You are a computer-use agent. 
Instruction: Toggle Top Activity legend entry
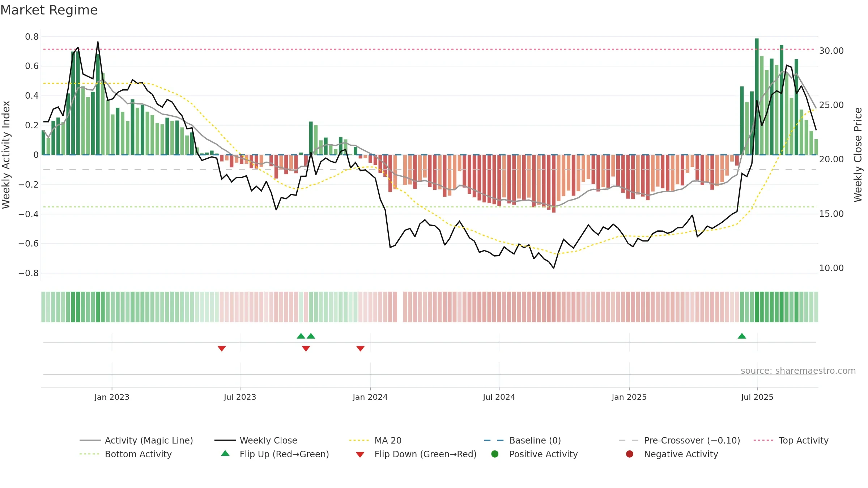pos(791,440)
